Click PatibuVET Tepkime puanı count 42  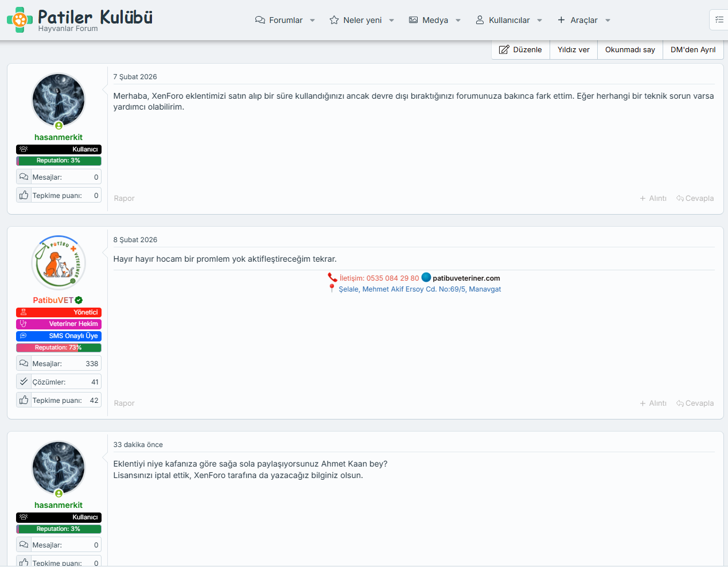[x=94, y=401]
